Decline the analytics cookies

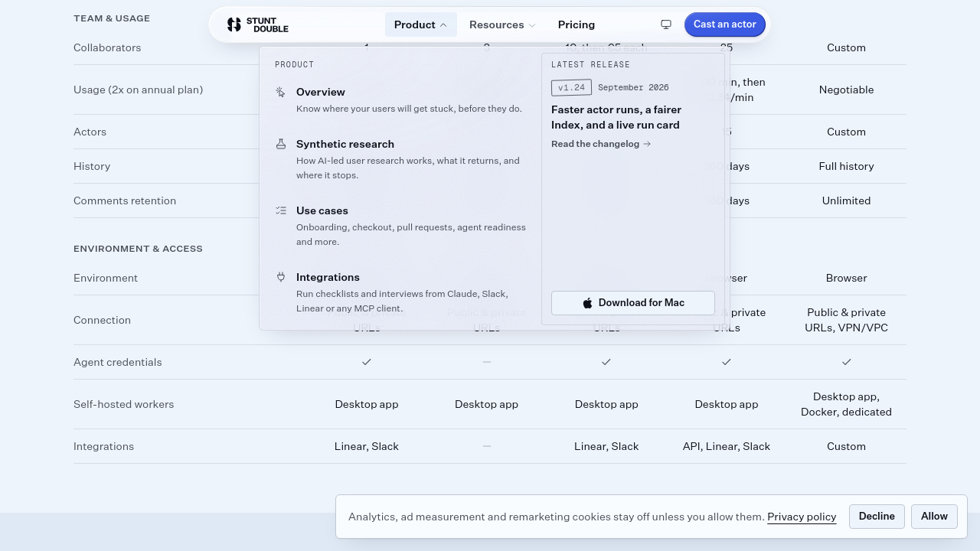point(877,517)
